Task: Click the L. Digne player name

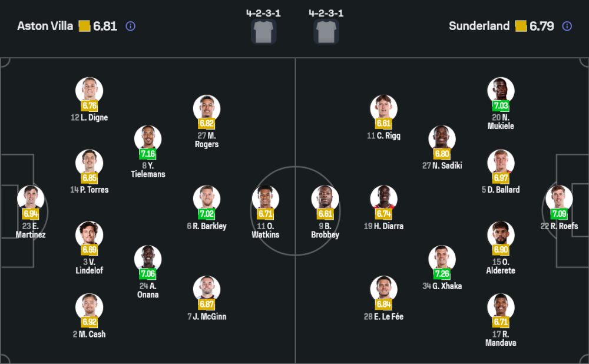Action: point(90,118)
